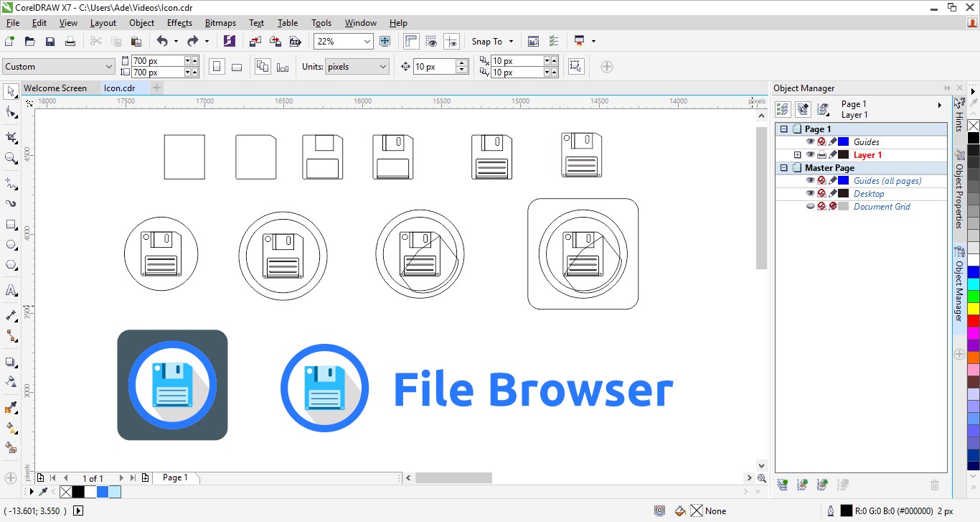This screenshot has width=980, height=522.
Task: Hide the Page 1 Guides layer eye
Action: pyautogui.click(x=811, y=142)
